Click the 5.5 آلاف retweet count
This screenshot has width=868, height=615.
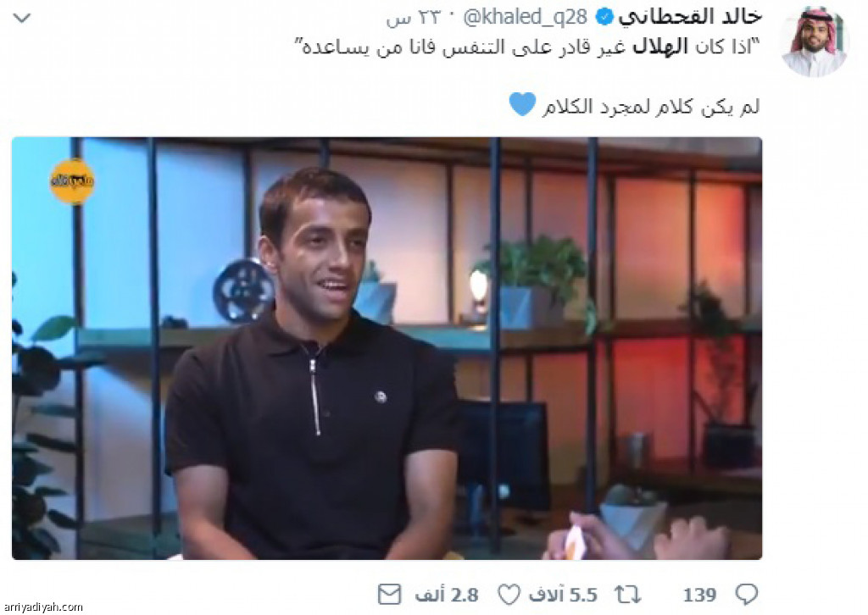pyautogui.click(x=563, y=595)
